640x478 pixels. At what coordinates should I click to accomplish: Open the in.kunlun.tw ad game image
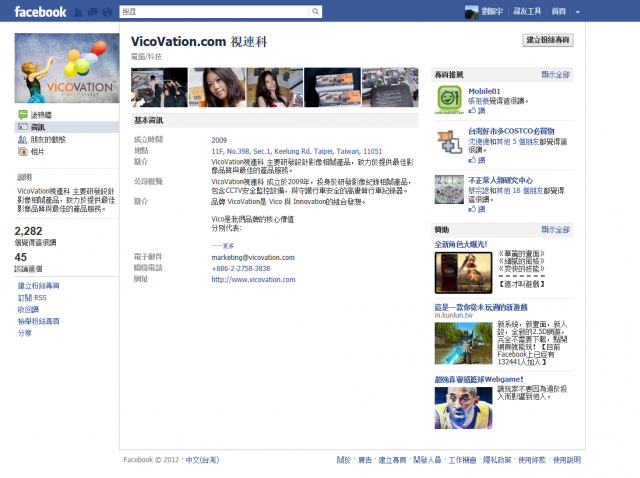click(463, 343)
